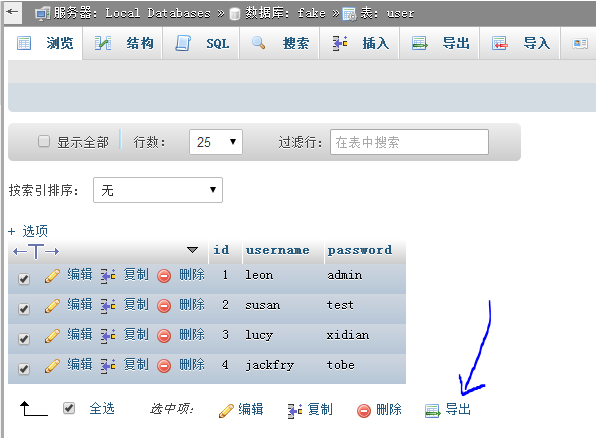
Task: Open the 插入 (Insert) tab
Action: [x=360, y=43]
